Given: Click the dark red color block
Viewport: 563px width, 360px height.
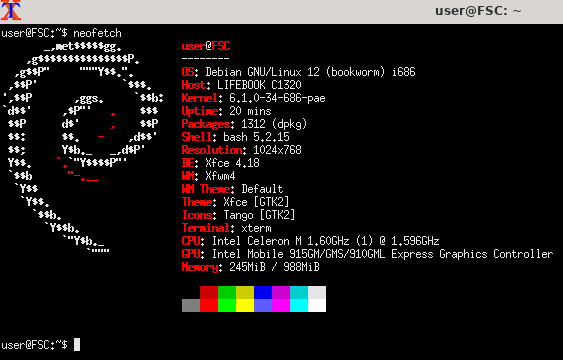Looking at the screenshot, I should tap(209, 293).
